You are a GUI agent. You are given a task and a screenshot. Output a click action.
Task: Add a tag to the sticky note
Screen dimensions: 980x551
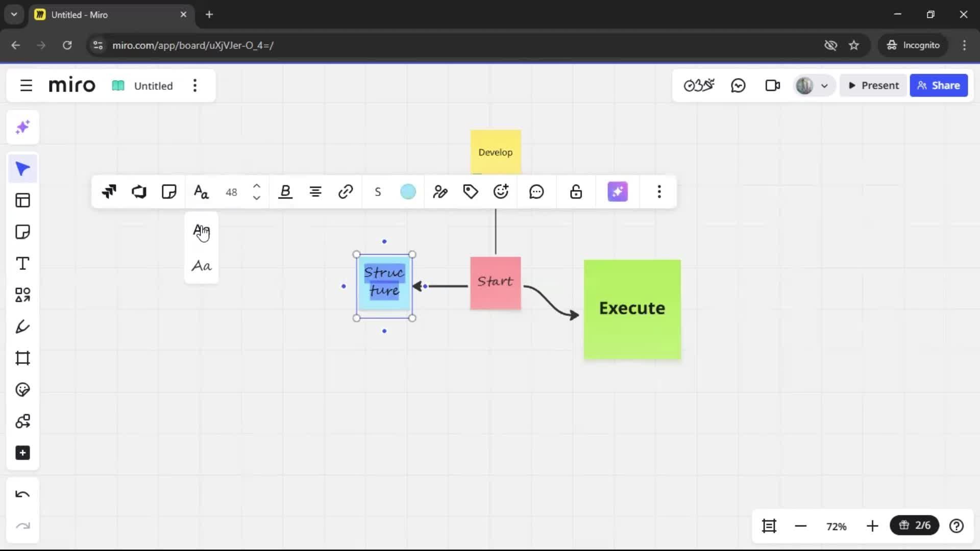[470, 192]
